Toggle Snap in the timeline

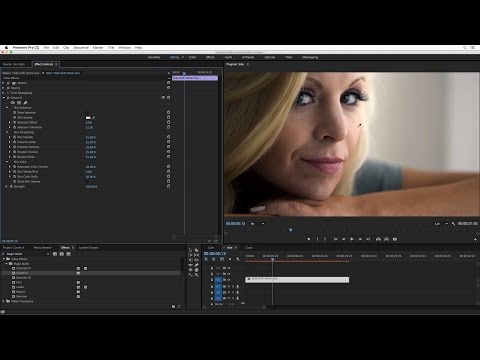coord(214,259)
